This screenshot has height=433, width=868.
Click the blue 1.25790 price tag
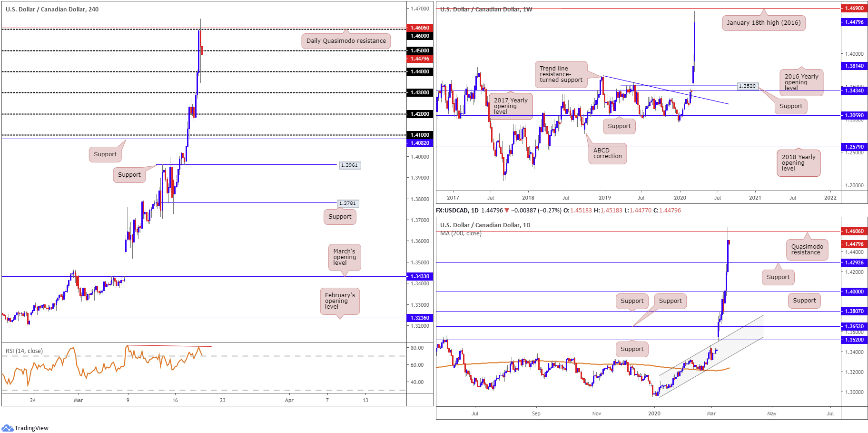854,147
